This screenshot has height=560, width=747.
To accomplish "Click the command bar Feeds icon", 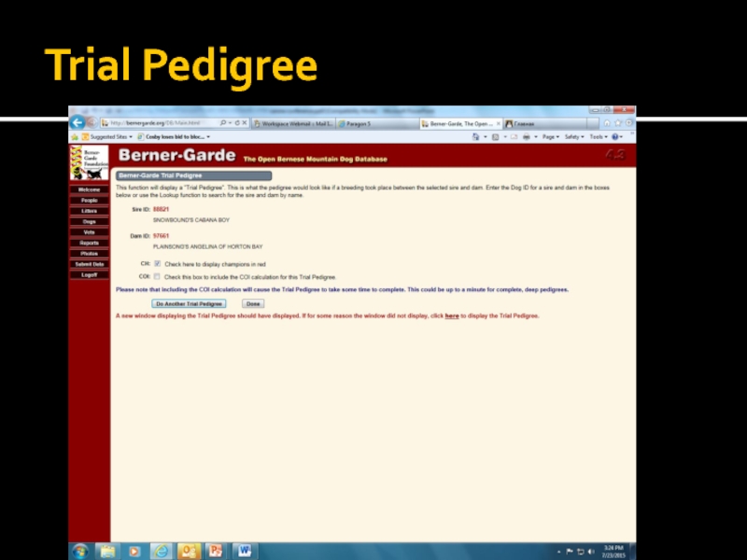I will (496, 137).
